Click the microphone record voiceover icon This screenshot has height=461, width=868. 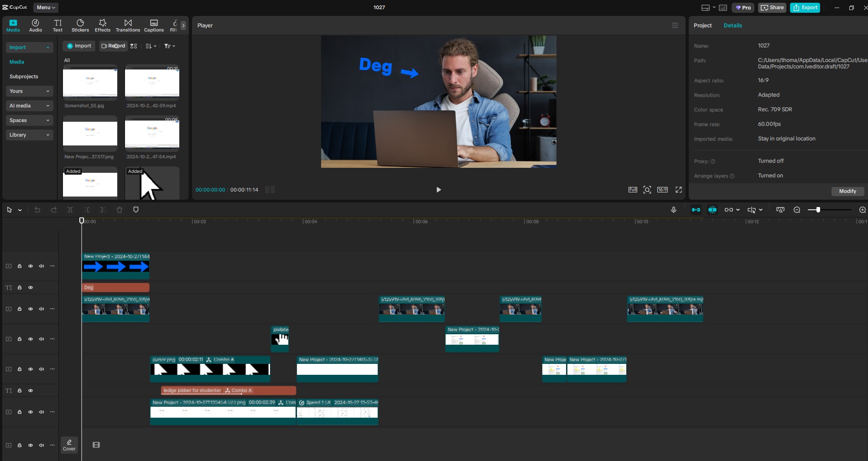point(674,210)
